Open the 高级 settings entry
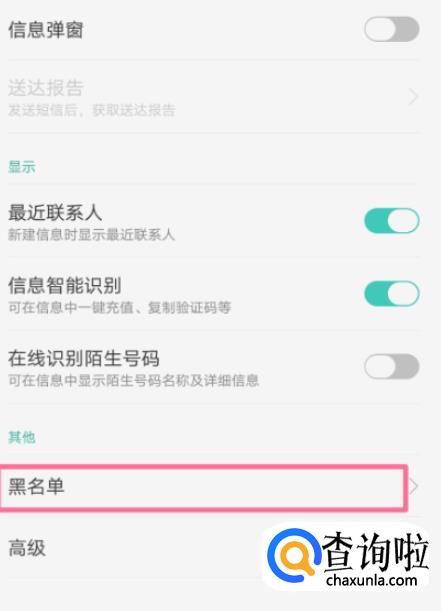Screen dimensions: 441x611 click(x=27, y=548)
